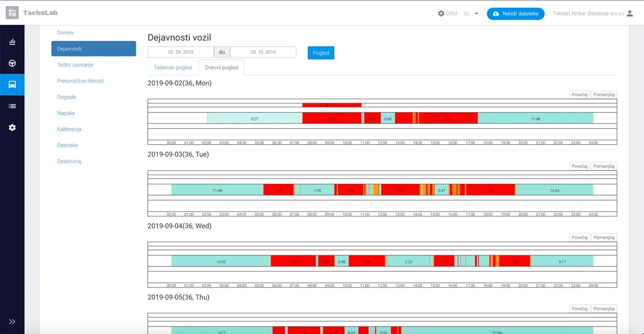Select the steering wheel drivers sidebar icon
Viewport: 644px width, 334px height.
click(x=12, y=63)
